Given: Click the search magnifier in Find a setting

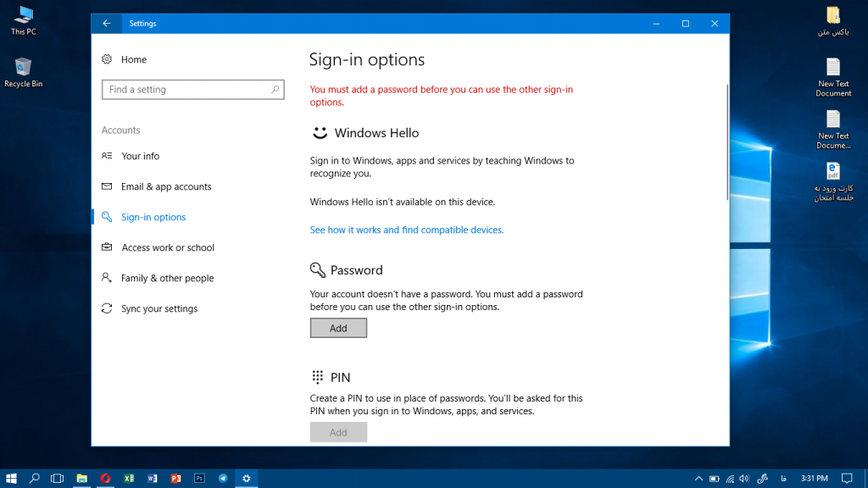Looking at the screenshot, I should [275, 89].
